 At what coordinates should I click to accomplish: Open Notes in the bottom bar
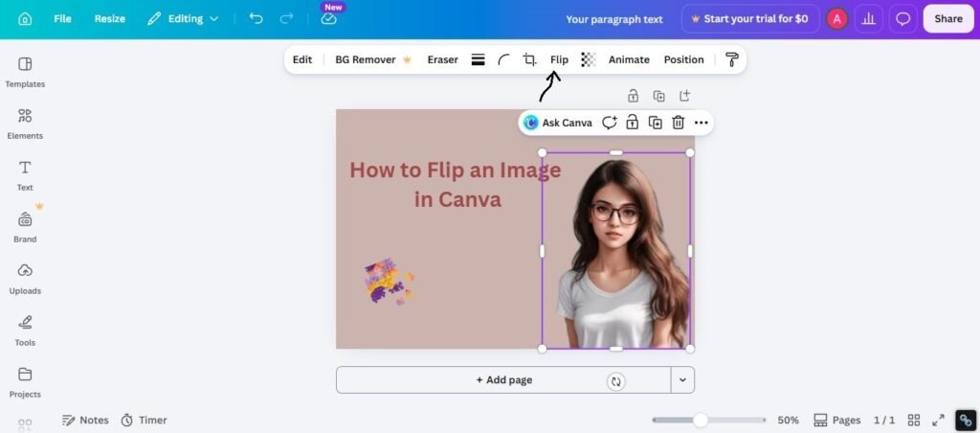point(85,420)
